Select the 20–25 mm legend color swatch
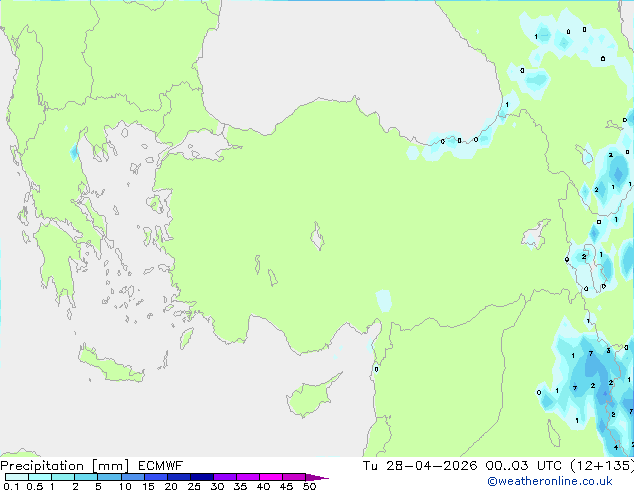634x490 pixels. click(x=179, y=477)
